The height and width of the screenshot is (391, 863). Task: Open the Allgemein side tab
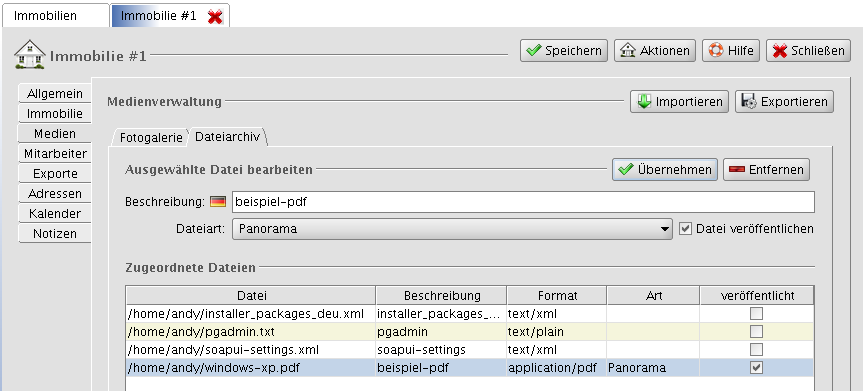pos(55,94)
